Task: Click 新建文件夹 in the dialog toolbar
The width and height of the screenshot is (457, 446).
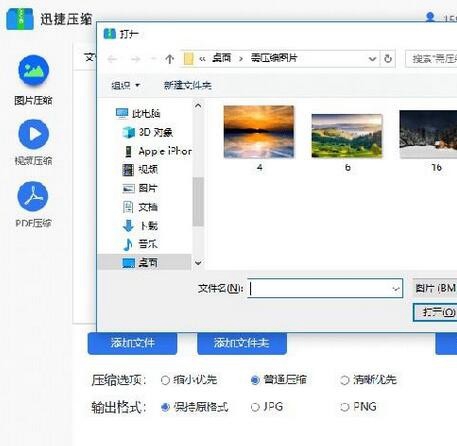Action: [188, 86]
